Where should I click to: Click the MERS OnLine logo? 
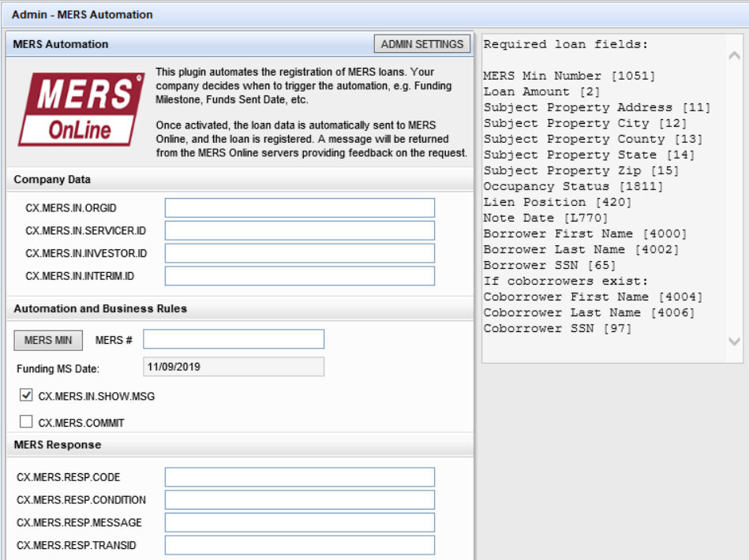(x=81, y=109)
